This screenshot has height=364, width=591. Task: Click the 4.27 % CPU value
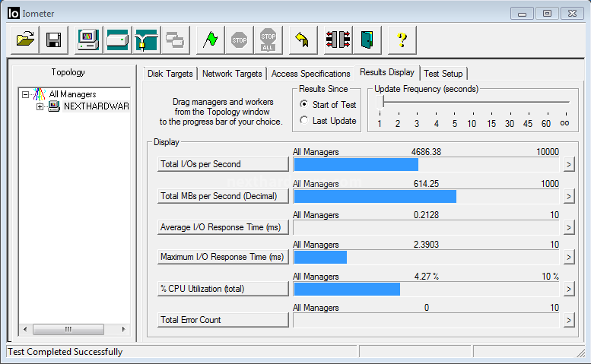[x=426, y=277]
